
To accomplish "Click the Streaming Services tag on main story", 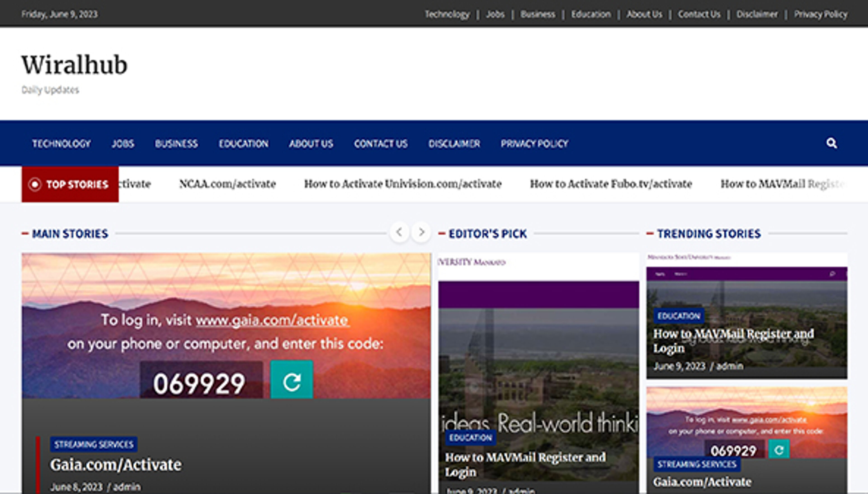I will (94, 444).
